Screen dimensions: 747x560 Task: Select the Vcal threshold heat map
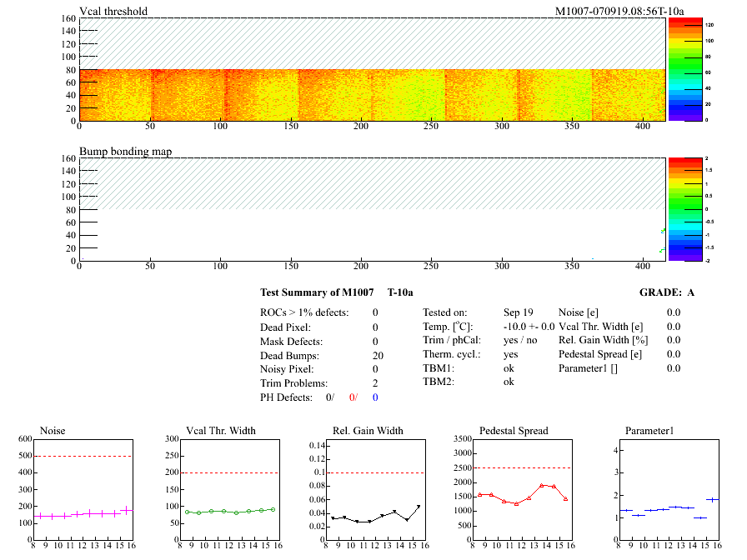[x=372, y=95]
